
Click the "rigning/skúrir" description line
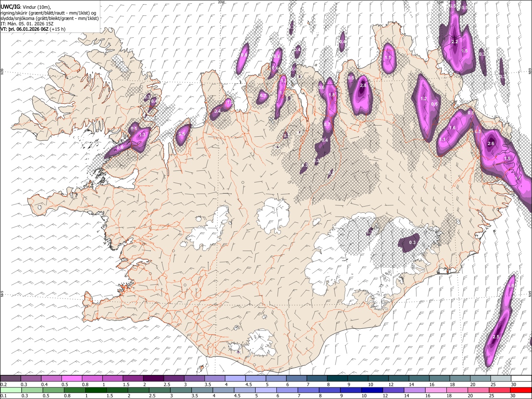click(x=49, y=13)
